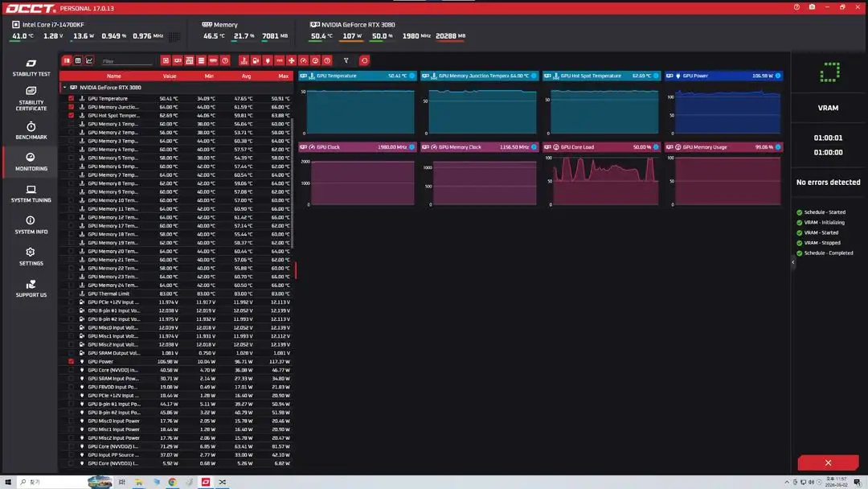Click the reset min/max values icon
Image resolution: width=868 pixels, height=489 pixels.
pos(364,60)
